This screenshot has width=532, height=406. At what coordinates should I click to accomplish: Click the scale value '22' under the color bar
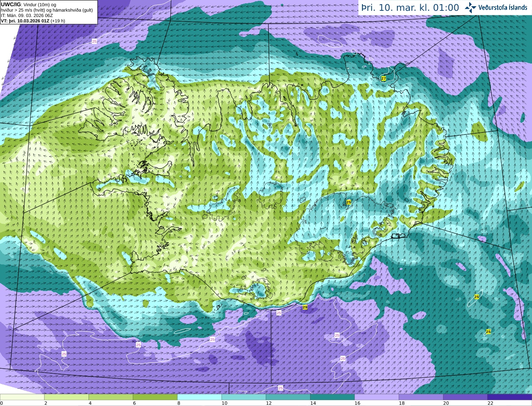tap(490, 403)
